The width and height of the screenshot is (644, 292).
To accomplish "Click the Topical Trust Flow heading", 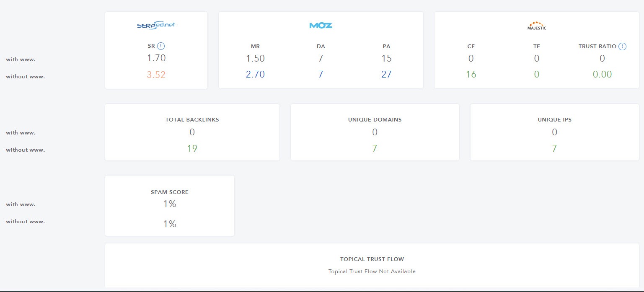I will tap(372, 259).
